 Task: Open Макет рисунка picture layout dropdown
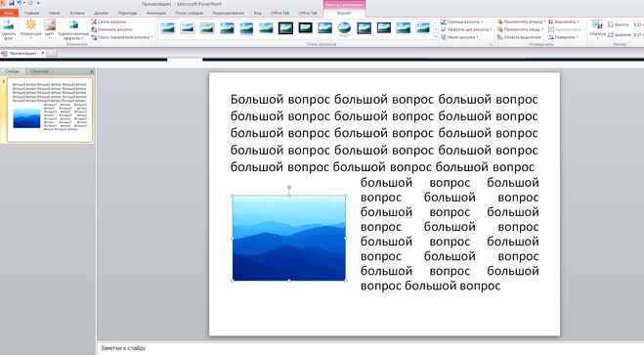[x=459, y=37]
